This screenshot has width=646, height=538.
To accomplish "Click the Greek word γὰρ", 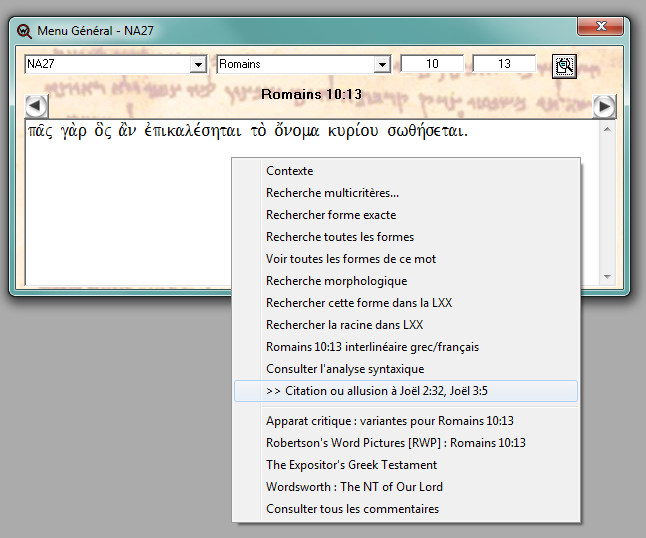I will (74, 131).
